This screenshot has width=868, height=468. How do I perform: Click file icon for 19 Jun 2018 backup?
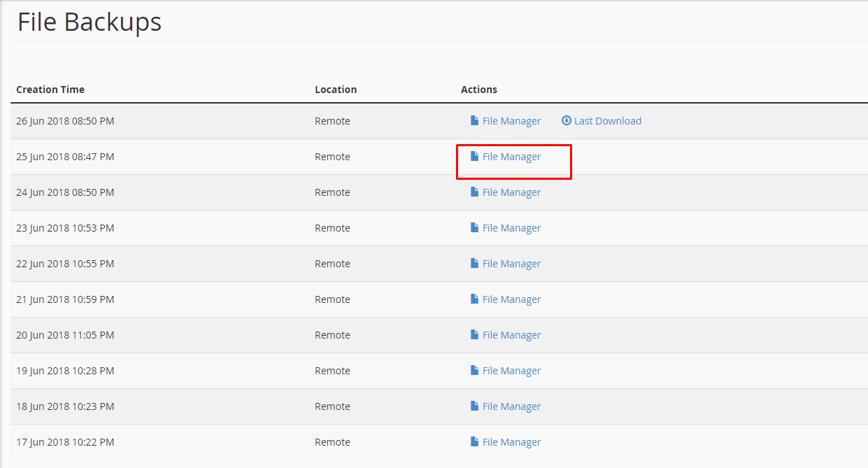coord(474,371)
